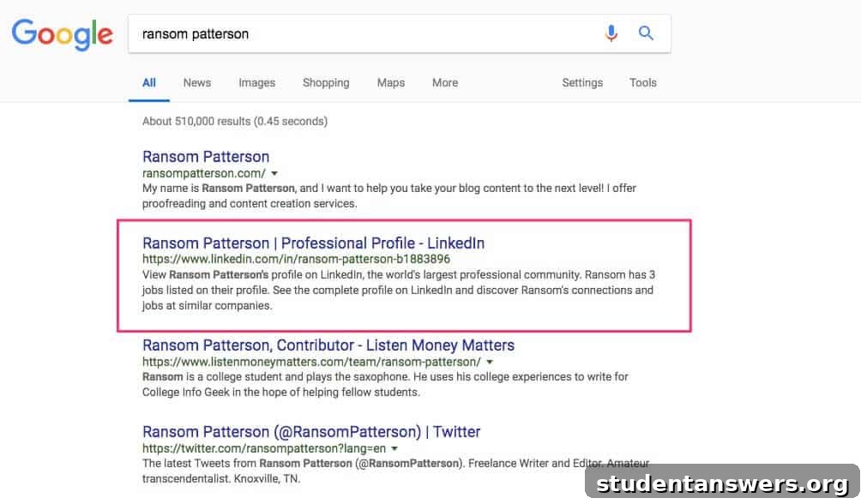Click the 'About 510,000 results' text

point(235,122)
